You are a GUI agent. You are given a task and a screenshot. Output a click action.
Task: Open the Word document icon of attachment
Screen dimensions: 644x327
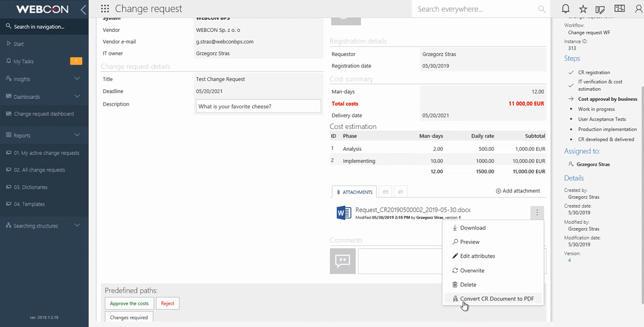point(344,213)
